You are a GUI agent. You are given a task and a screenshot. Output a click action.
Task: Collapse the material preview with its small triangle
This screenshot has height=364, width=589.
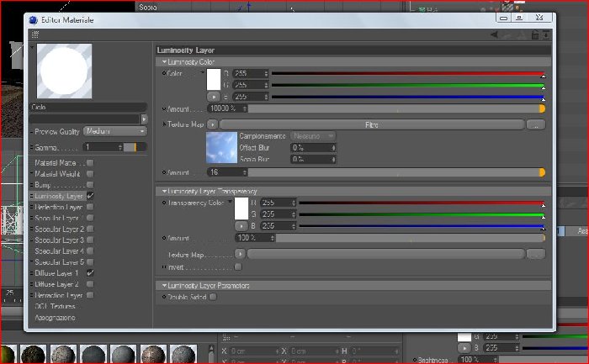32,47
